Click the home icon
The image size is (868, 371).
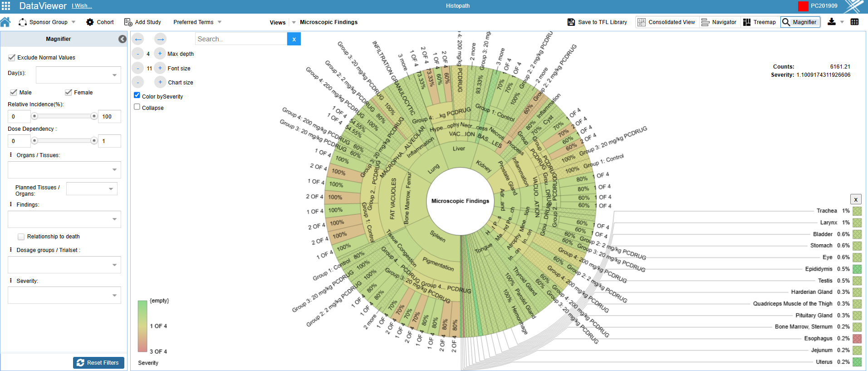[x=5, y=22]
